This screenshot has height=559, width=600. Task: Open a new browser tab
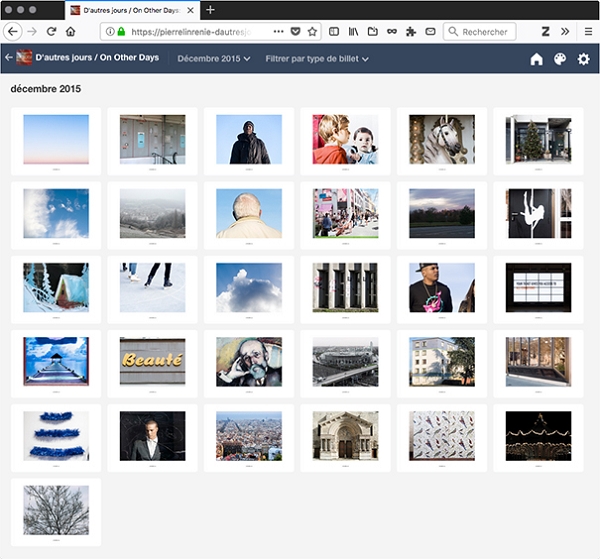210,9
